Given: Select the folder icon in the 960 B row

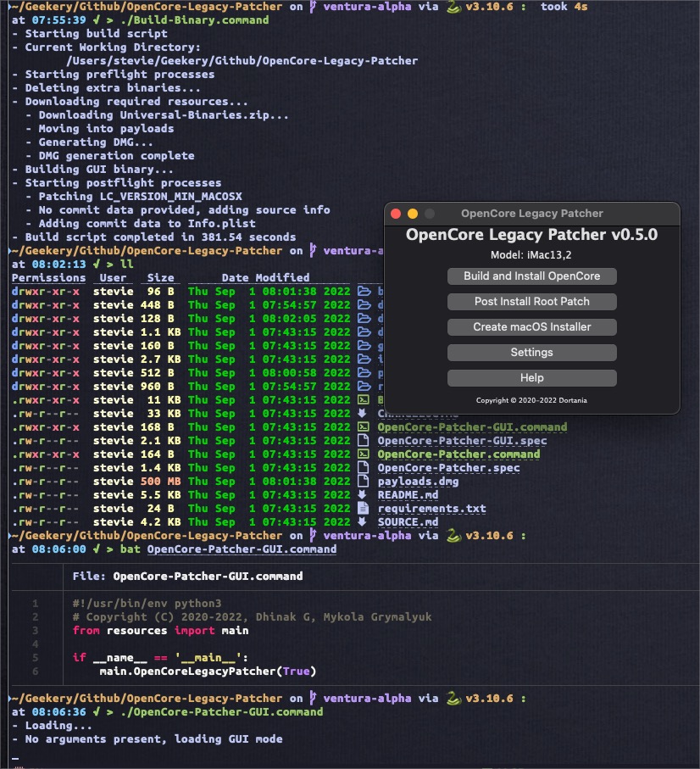Looking at the screenshot, I should coord(364,387).
